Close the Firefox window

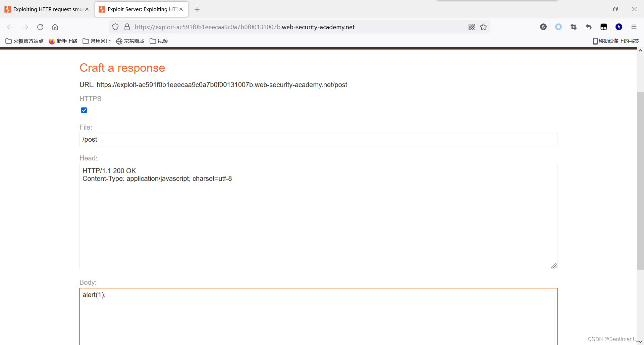click(634, 9)
